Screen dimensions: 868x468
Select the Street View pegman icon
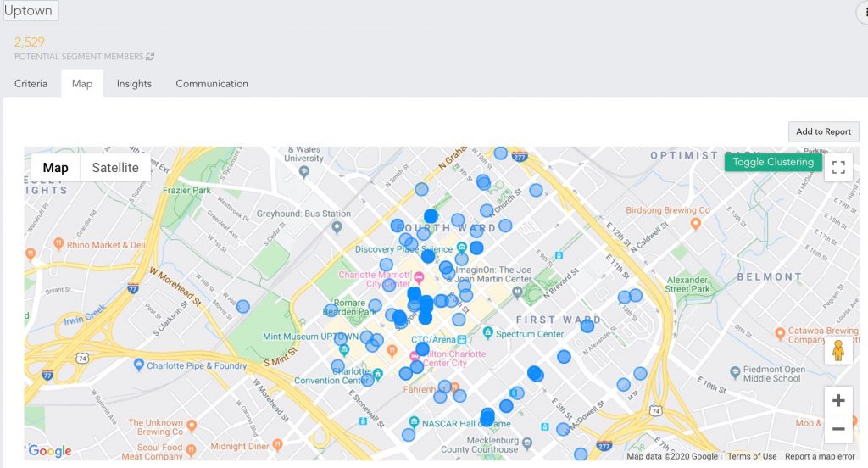click(x=838, y=350)
